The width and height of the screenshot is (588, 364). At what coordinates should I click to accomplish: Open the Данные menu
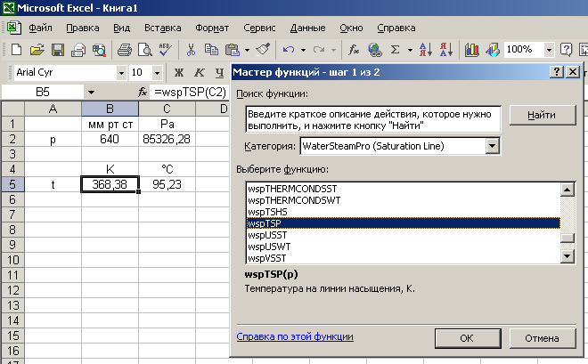point(307,28)
